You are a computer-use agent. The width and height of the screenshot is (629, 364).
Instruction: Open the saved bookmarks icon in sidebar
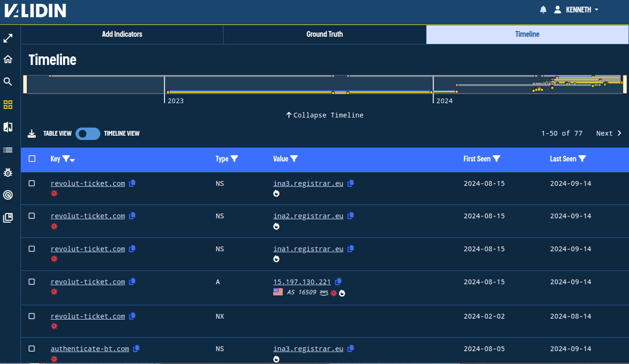8,218
